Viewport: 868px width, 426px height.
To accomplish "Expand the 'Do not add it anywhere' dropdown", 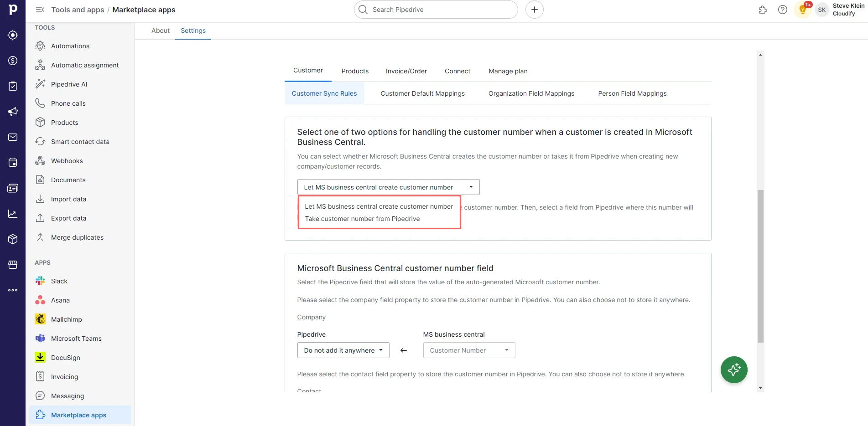I will 343,350.
